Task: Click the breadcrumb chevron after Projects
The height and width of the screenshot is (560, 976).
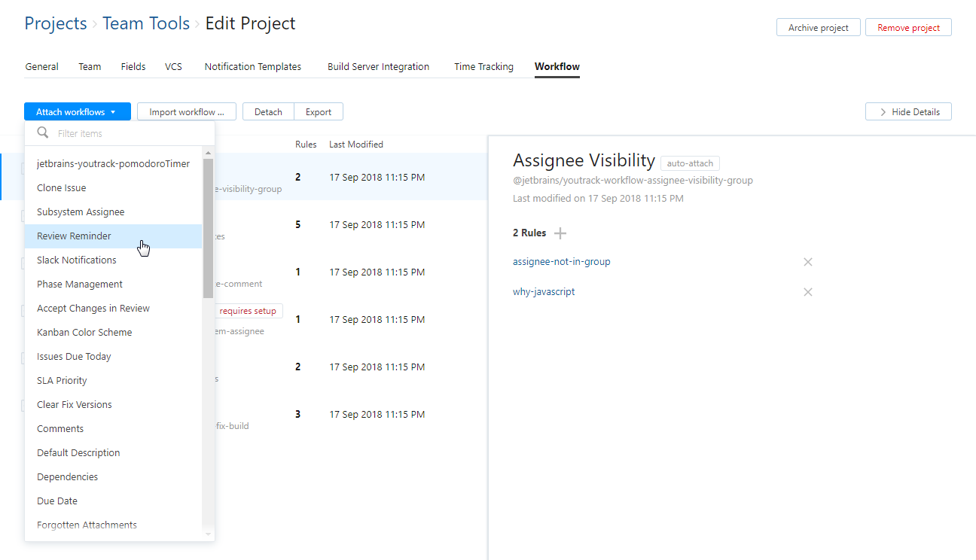Action: pyautogui.click(x=92, y=23)
